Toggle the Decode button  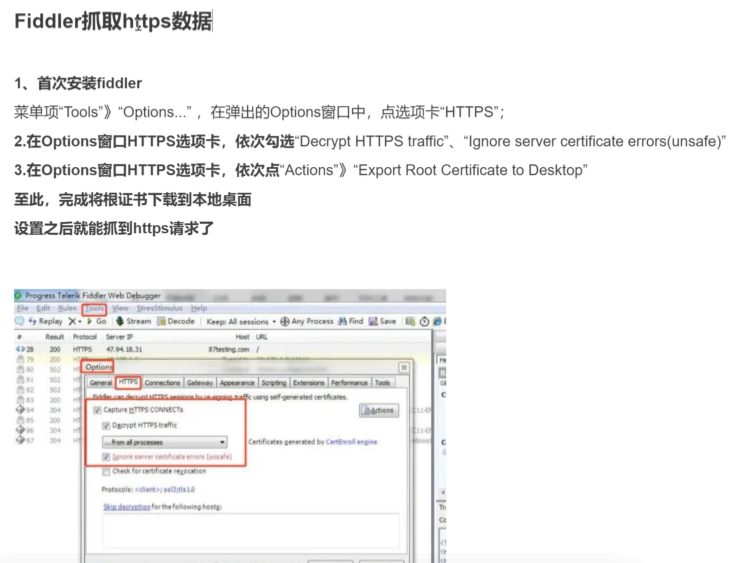[176, 321]
